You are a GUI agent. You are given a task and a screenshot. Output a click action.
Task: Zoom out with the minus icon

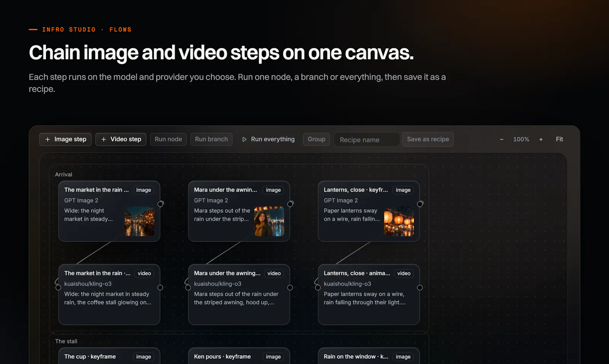(x=502, y=140)
